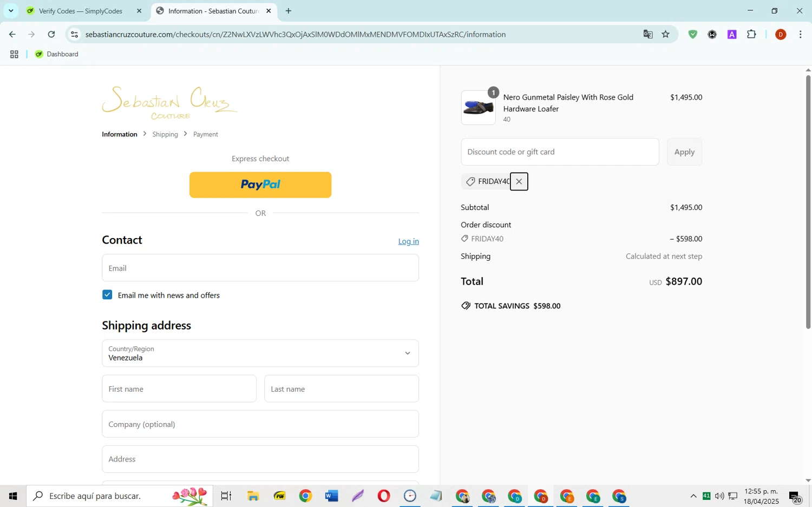The height and width of the screenshot is (507, 812).
Task: Open the taskbar clock and date
Action: tap(761, 496)
